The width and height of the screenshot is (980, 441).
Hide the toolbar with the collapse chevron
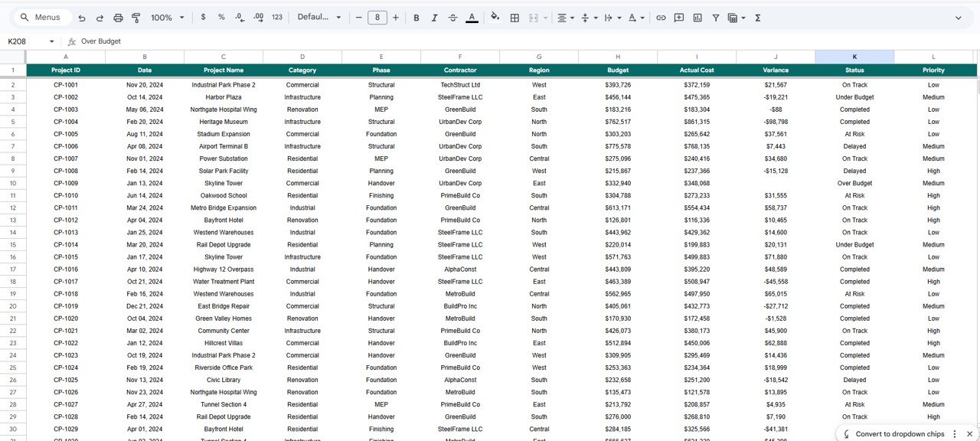pos(959,17)
